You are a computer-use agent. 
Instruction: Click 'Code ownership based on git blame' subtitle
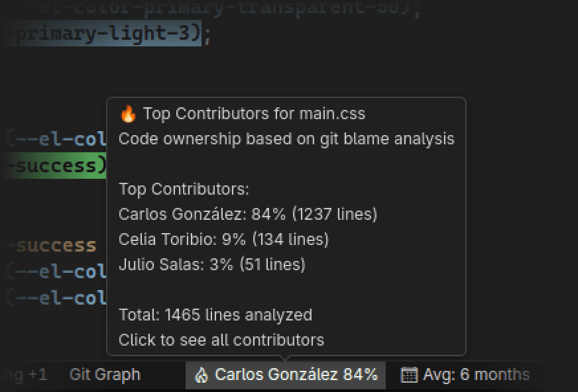(x=286, y=139)
